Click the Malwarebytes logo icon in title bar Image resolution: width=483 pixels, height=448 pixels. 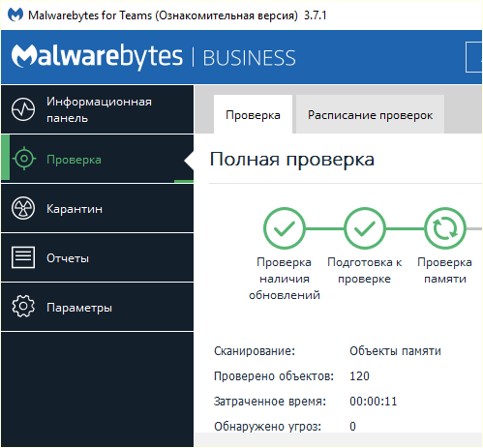point(15,15)
